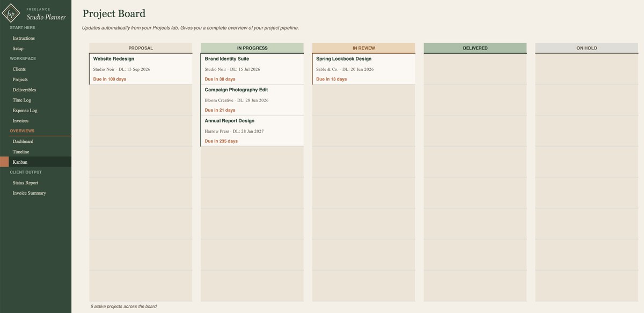
Task: Switch to the Timeline overview
Action: coord(21,152)
